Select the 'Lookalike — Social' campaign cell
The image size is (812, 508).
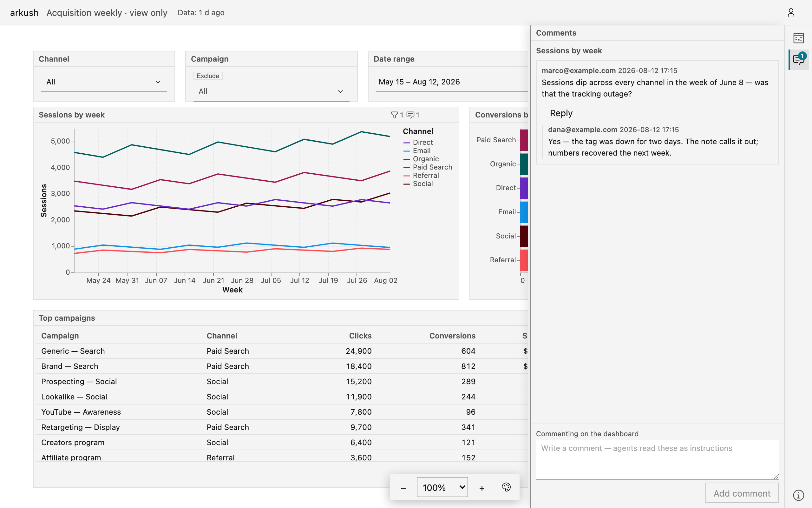[74, 397]
